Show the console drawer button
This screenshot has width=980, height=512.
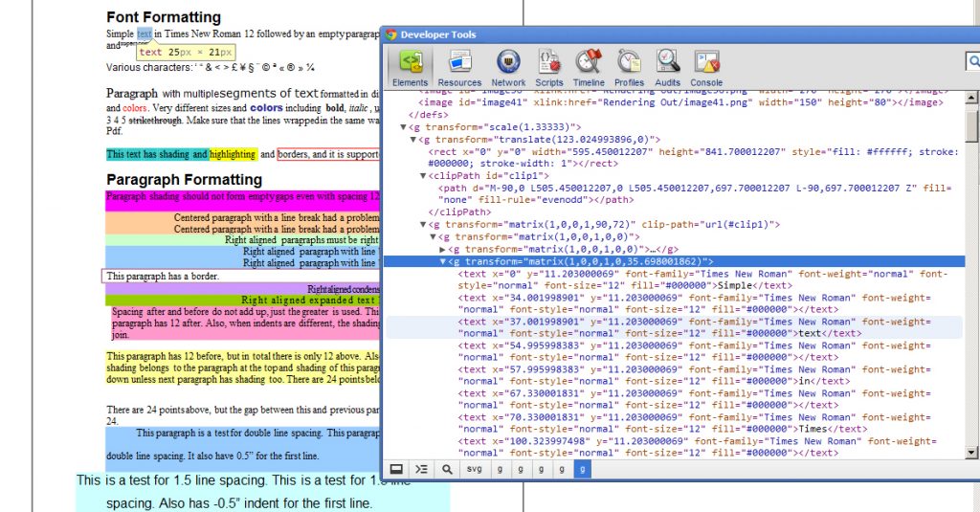pos(421,469)
